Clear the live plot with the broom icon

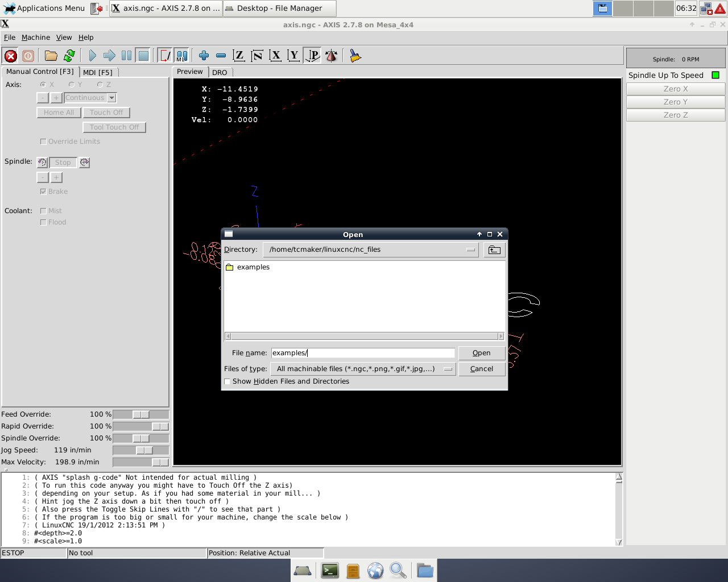(x=355, y=56)
